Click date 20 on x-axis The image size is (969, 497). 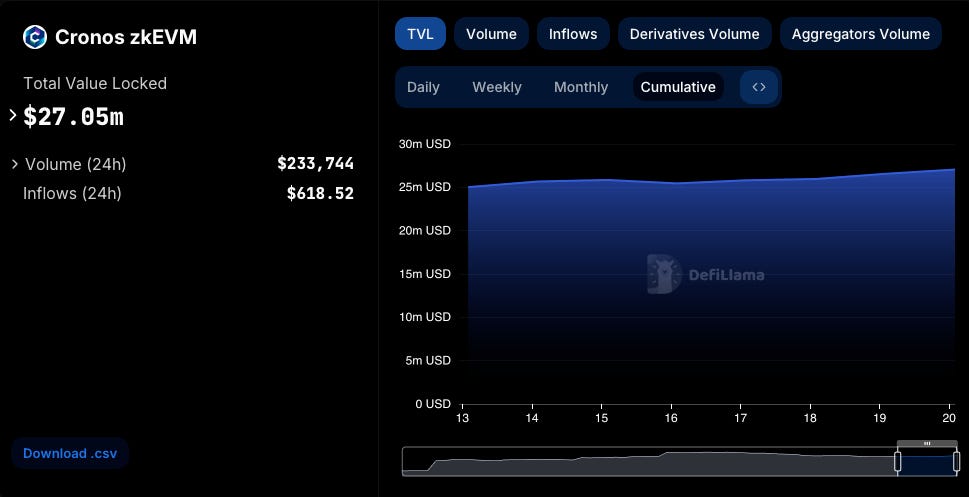coord(949,418)
